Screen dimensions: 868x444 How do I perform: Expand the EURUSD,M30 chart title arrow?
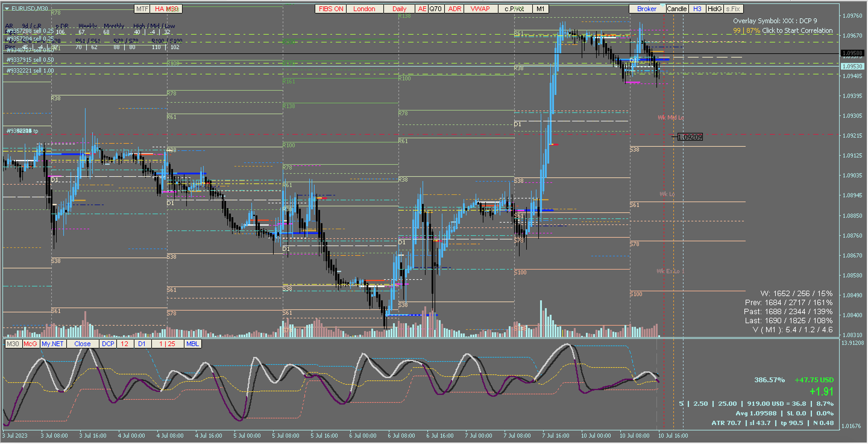(7, 8)
